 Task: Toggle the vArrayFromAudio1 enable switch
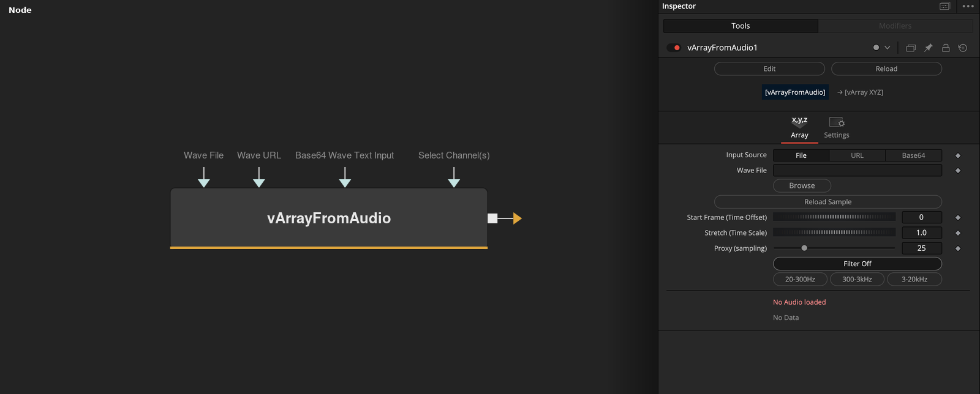click(x=674, y=48)
